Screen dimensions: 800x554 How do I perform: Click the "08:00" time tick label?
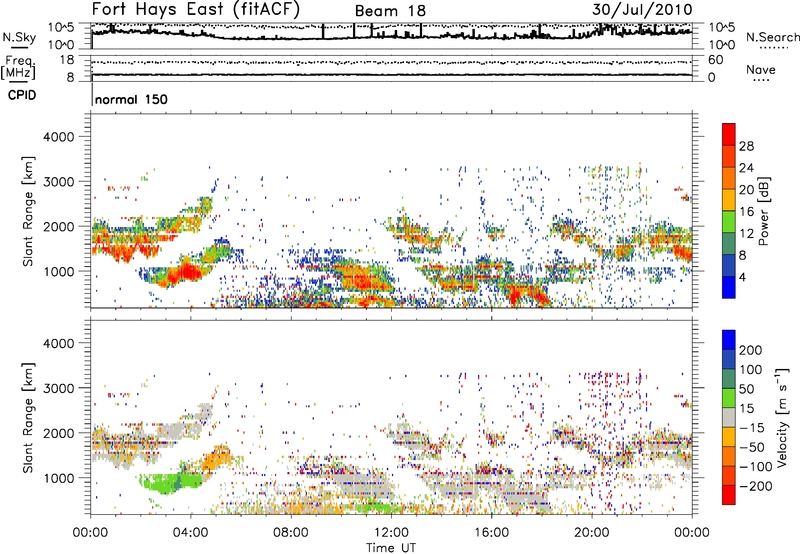pos(291,533)
